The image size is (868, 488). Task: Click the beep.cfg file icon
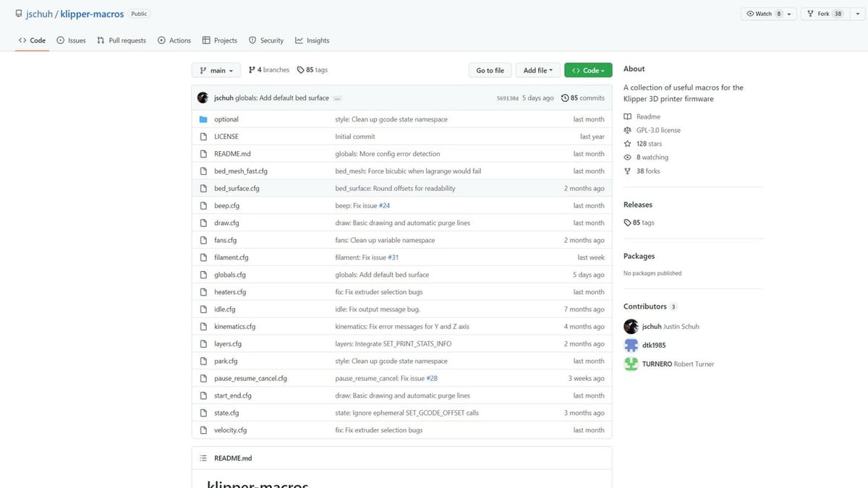click(203, 206)
